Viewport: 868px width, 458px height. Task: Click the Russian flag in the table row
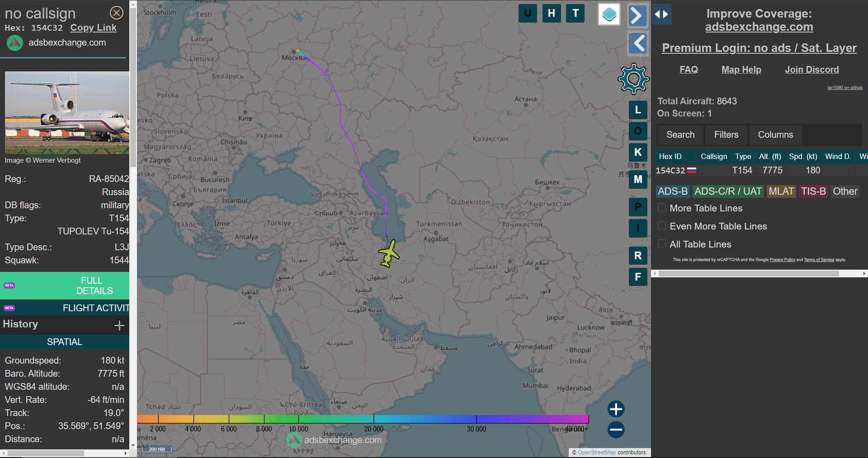click(692, 171)
